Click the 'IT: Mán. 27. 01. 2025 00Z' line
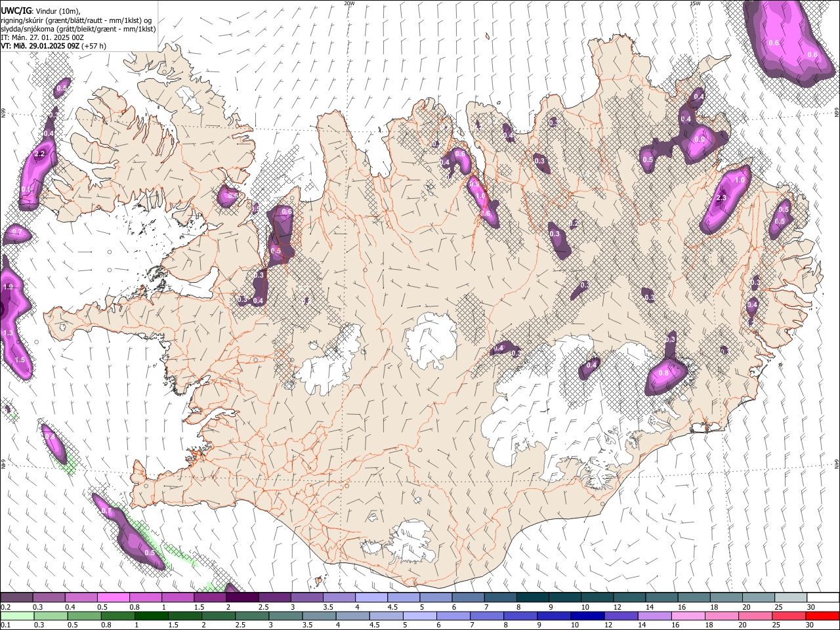This screenshot has width=840, height=630. click(42, 37)
